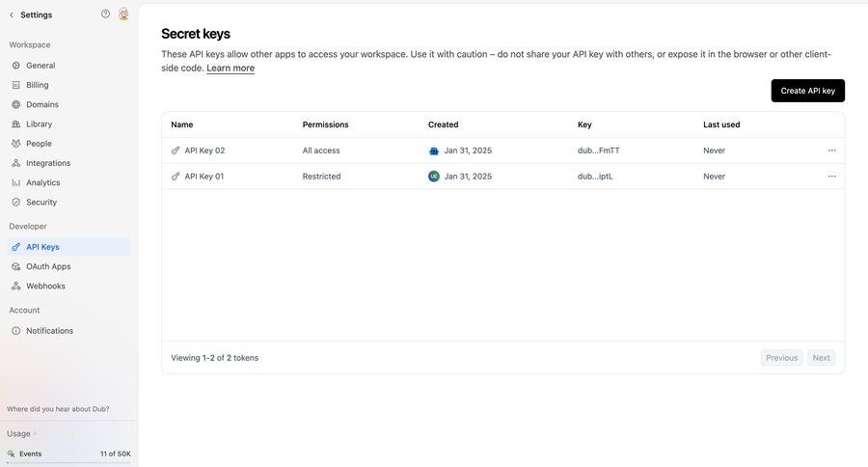Click the Security shield icon

point(15,203)
